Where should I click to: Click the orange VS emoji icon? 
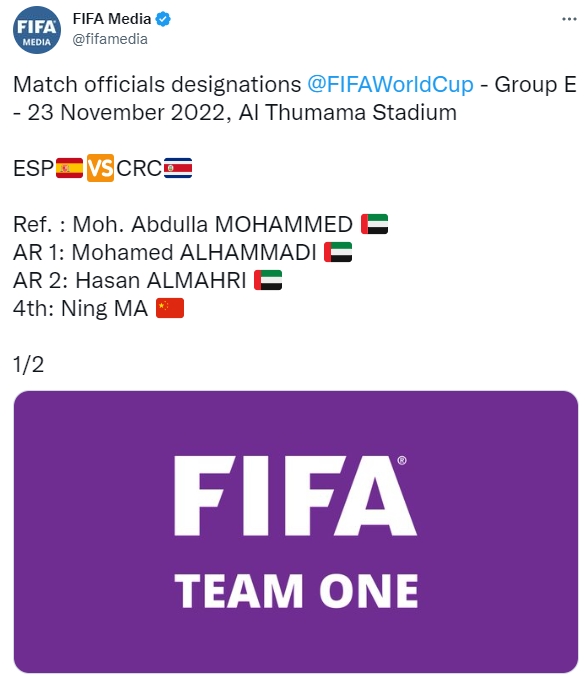click(100, 168)
